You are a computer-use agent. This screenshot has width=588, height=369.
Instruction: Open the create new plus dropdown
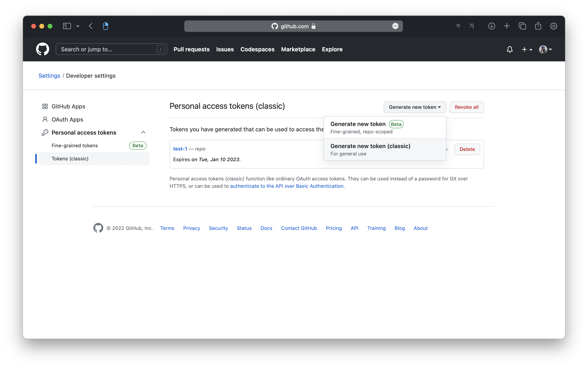(x=527, y=49)
